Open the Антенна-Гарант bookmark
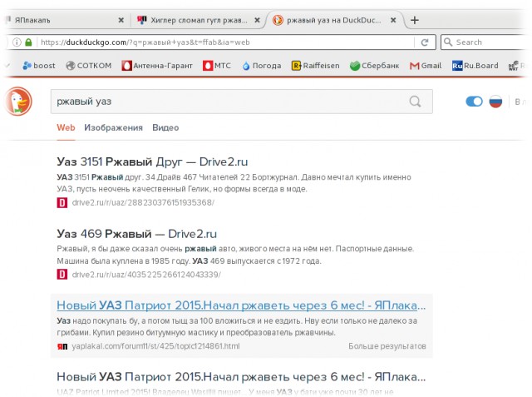The image size is (532, 397). click(x=157, y=66)
